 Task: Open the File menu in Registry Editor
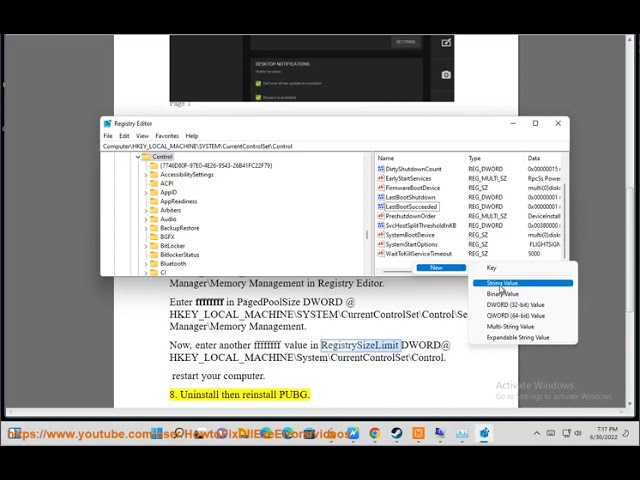[108, 136]
